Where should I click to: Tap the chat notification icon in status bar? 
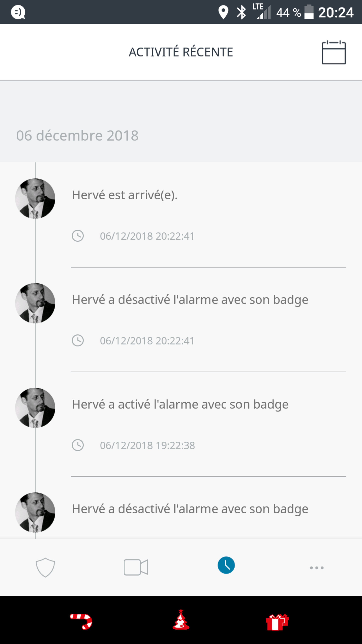[x=18, y=12]
